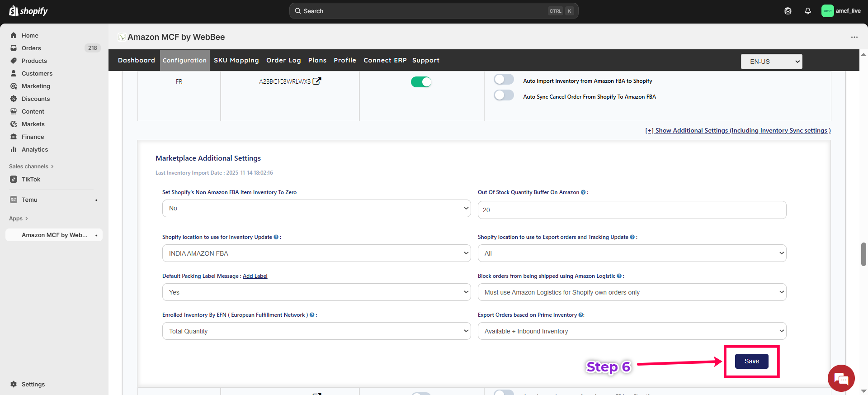Open the notifications bell icon
Viewport: 868px width, 395px height.
coord(807,11)
